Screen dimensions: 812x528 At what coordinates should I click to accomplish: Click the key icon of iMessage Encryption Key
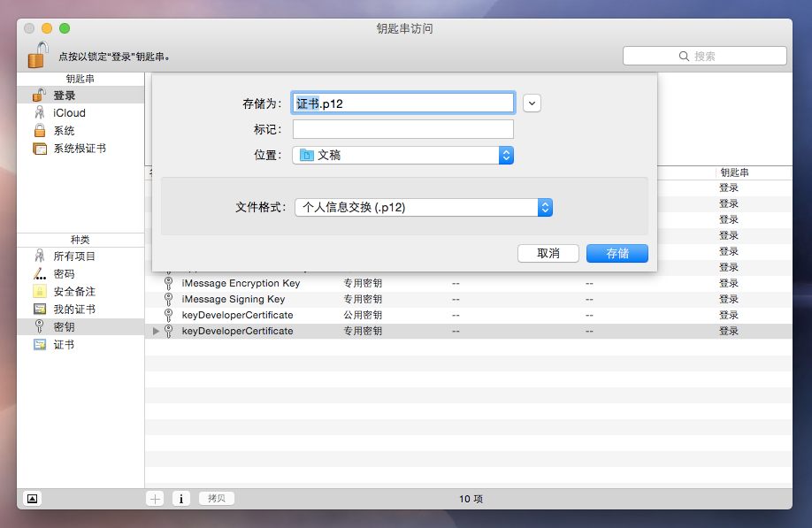pos(168,283)
